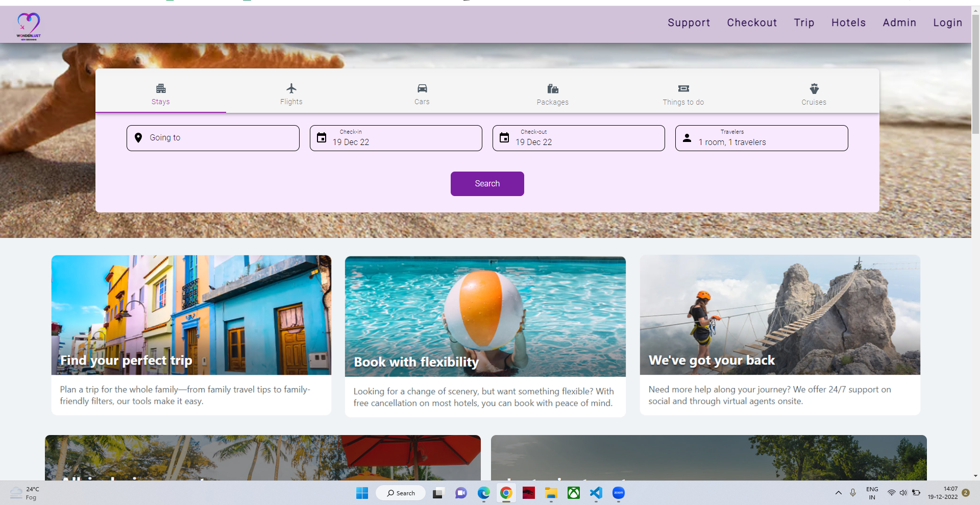Open Zoom from the taskbar
This screenshot has height=505, width=980.
[x=619, y=493]
